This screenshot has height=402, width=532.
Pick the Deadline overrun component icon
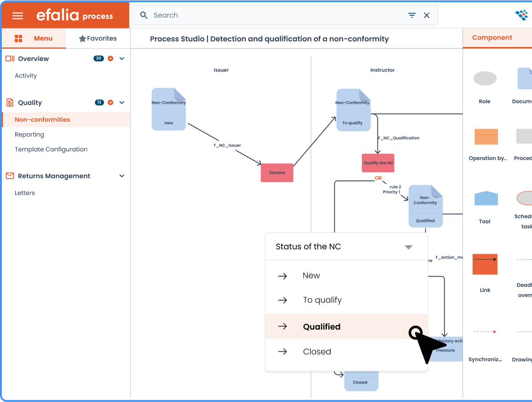[x=524, y=260]
